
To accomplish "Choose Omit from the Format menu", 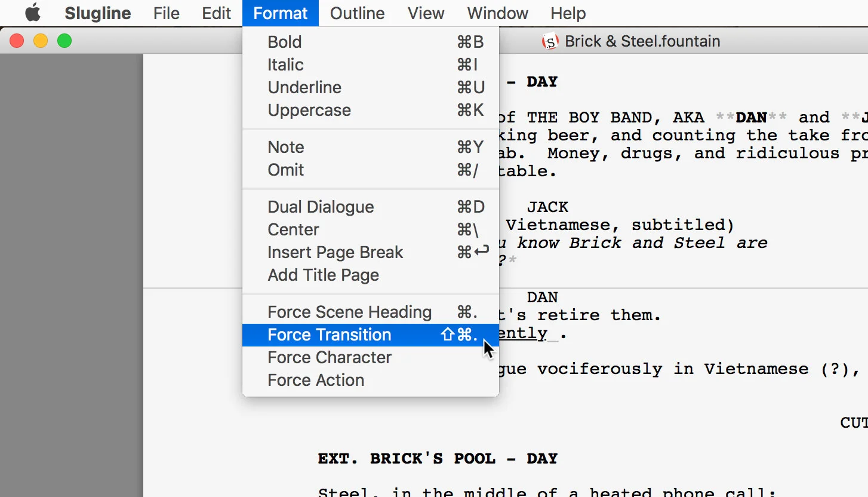I will point(371,170).
